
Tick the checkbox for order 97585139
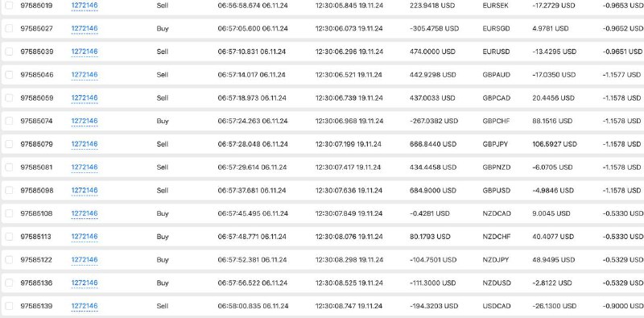click(x=9, y=306)
